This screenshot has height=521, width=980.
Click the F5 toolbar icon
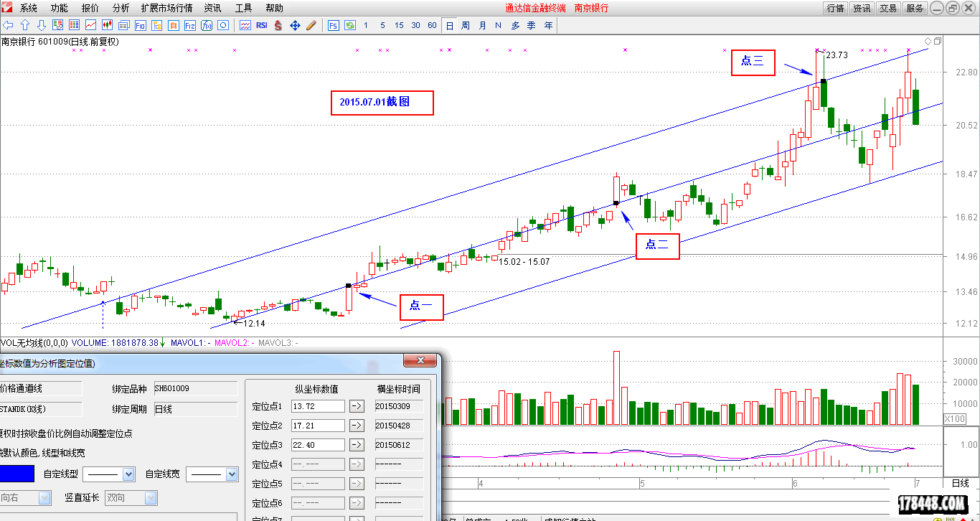click(x=333, y=25)
